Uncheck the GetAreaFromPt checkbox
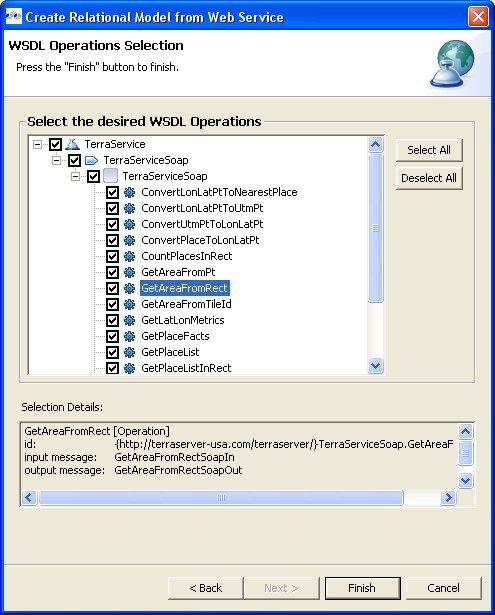The height and width of the screenshot is (615, 495). coord(112,272)
